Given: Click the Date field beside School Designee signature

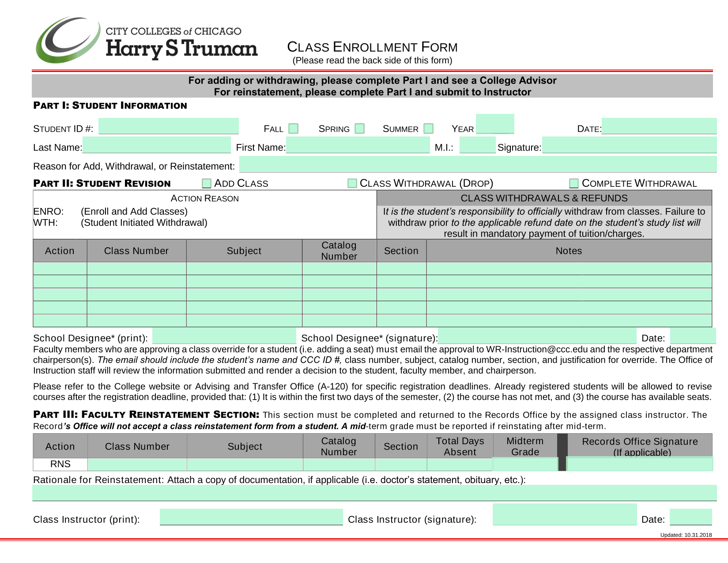Looking at the screenshot, I should (693, 336).
